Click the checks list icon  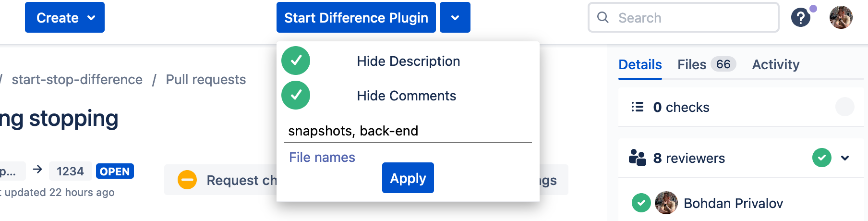(x=637, y=107)
